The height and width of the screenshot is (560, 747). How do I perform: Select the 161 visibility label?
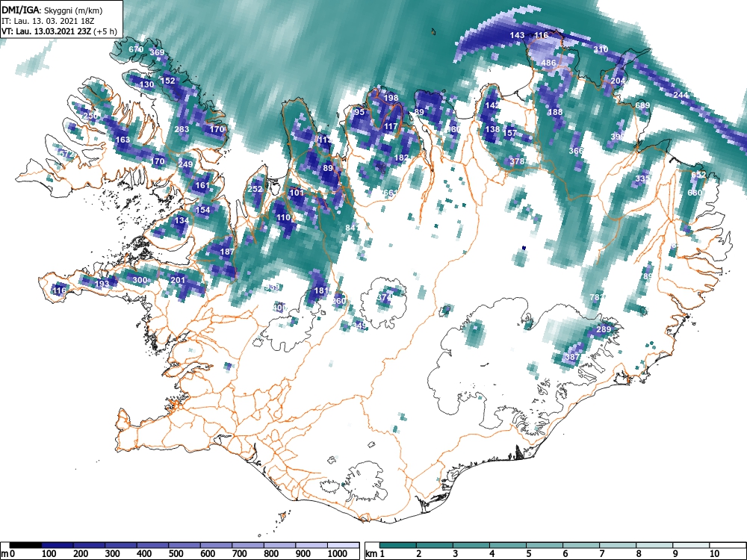coord(202,185)
